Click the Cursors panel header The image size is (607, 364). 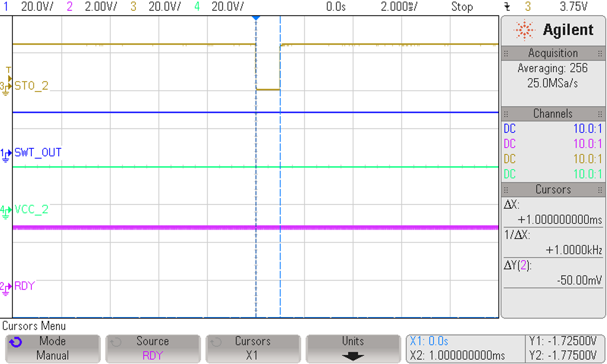pos(553,189)
